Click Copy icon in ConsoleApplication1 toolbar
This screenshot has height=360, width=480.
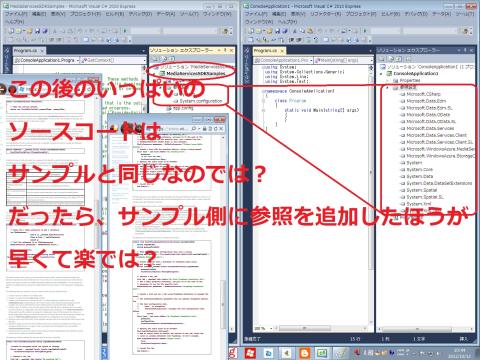tap(302, 31)
